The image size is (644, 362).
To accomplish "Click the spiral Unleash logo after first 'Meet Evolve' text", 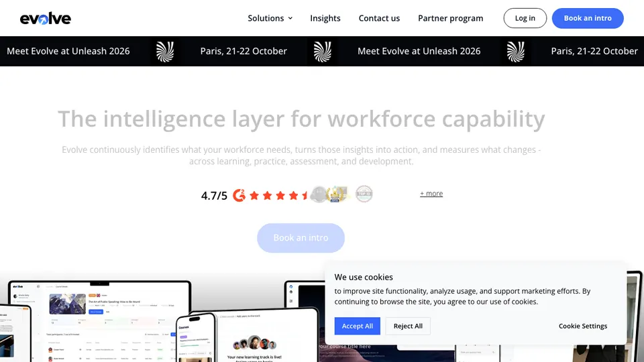I will click(x=165, y=52).
